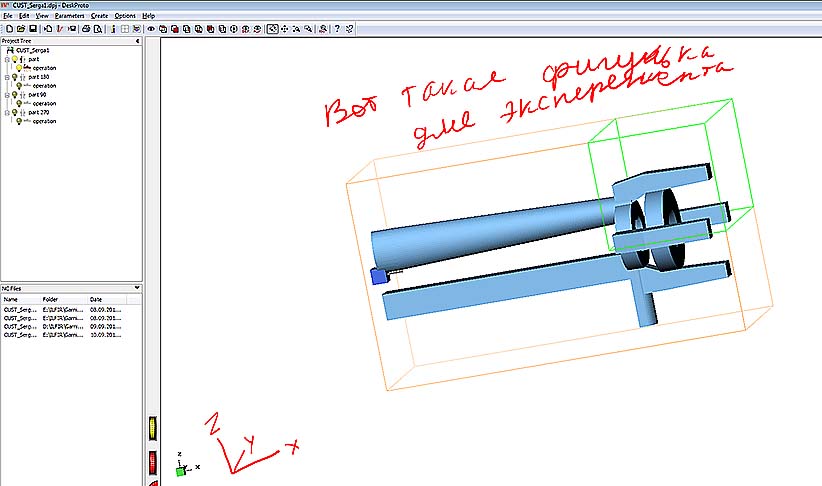Click the yellow rotation thumbwheel
Viewport: 822px width, 486px height.
coord(153,427)
